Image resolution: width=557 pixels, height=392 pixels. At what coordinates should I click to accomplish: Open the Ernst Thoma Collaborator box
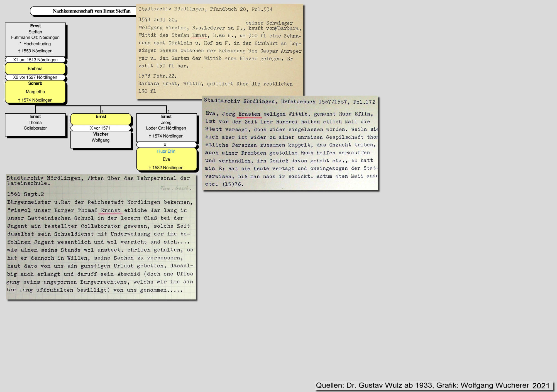coord(35,125)
